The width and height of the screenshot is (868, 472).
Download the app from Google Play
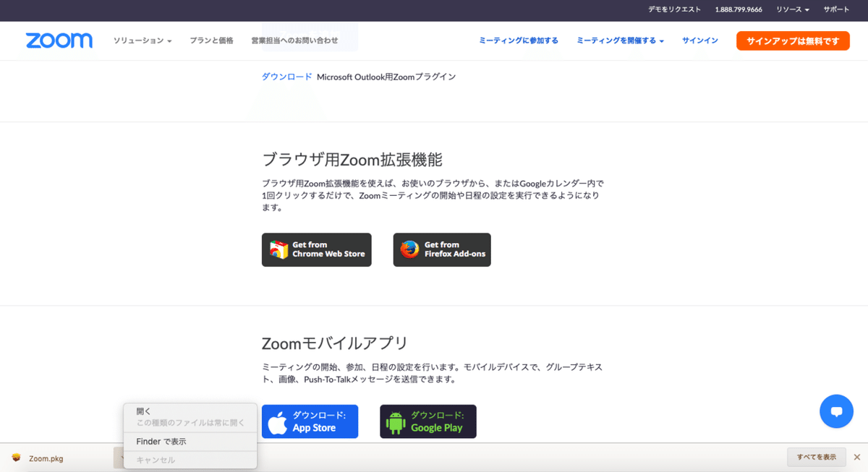427,421
